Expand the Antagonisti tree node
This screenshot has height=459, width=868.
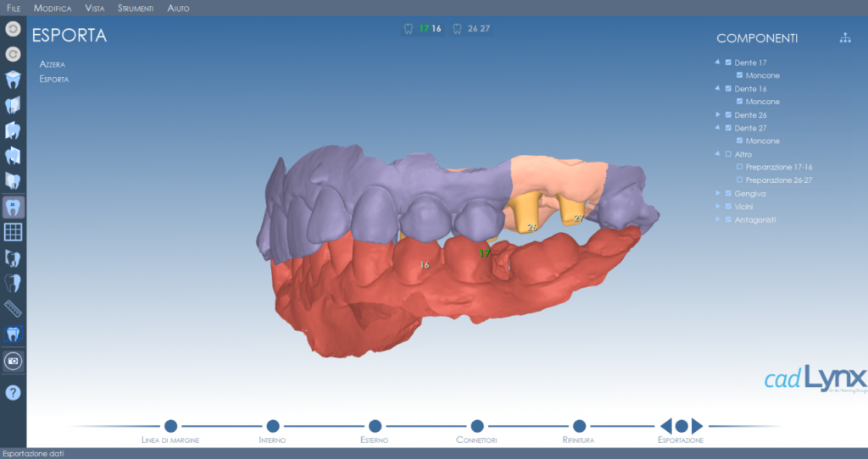point(718,219)
